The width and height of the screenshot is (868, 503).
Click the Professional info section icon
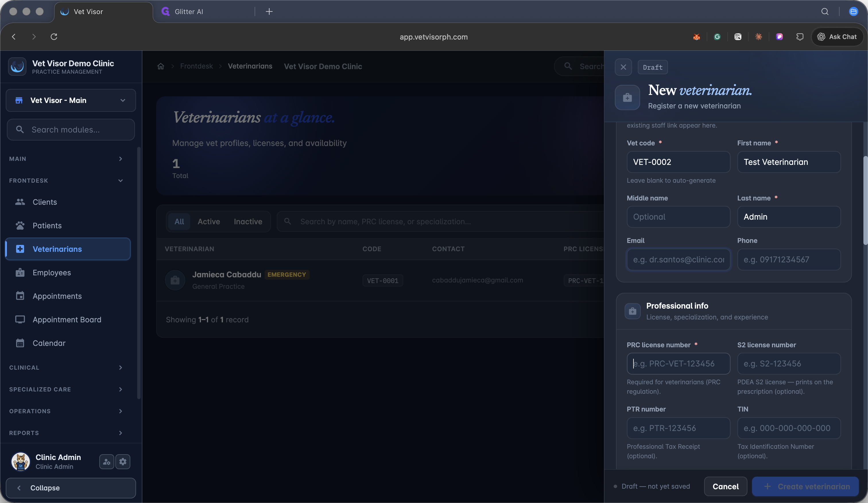click(x=632, y=311)
